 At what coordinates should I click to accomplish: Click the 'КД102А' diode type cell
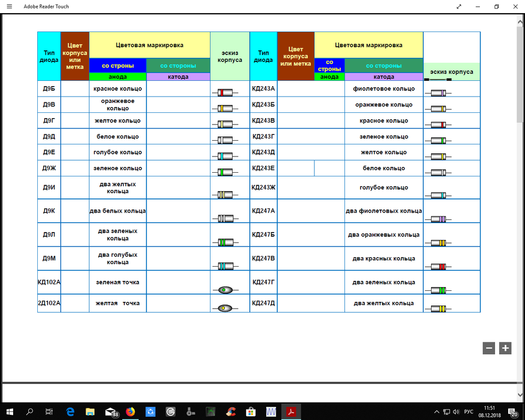tap(49, 282)
